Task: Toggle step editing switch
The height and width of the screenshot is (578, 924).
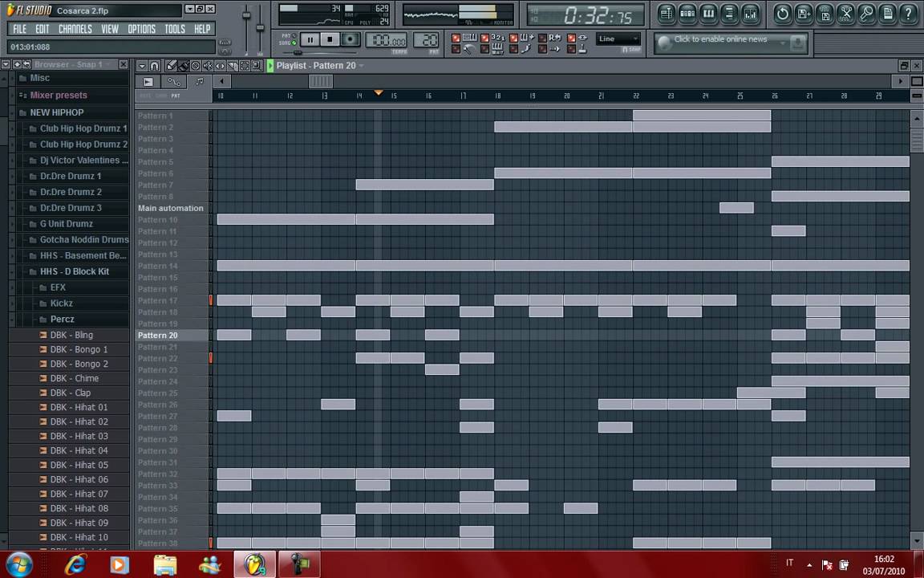Action: pos(513,49)
